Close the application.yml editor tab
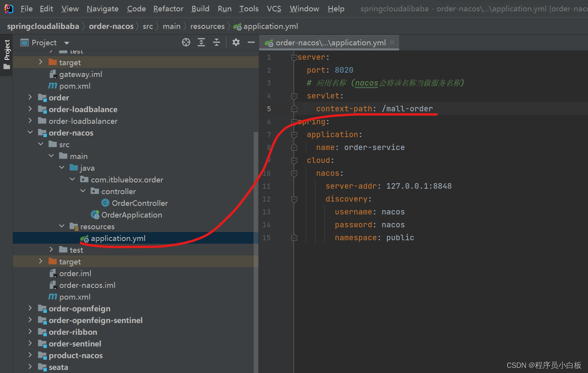This screenshot has width=588, height=373. (x=392, y=42)
